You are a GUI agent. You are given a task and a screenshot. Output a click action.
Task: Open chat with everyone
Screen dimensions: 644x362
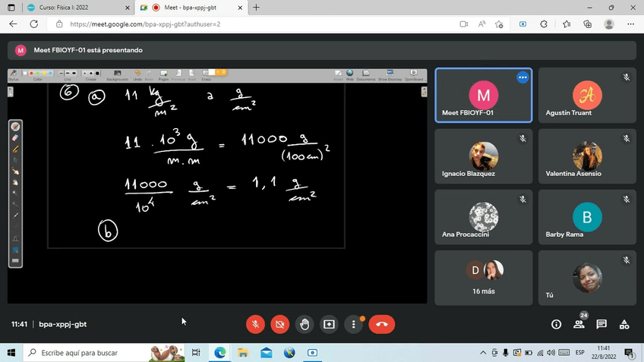point(601,324)
